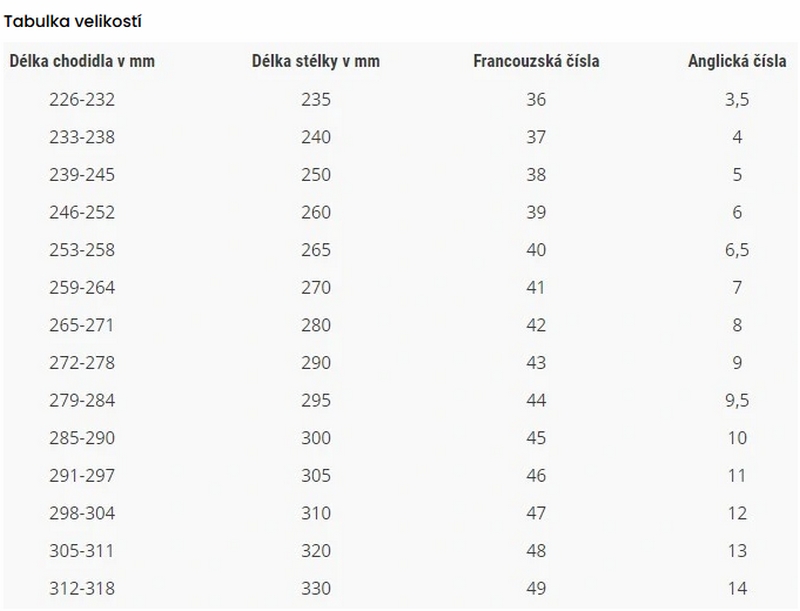This screenshot has width=800, height=611.
Task: Click the foot length cell 226-232
Action: [82, 99]
